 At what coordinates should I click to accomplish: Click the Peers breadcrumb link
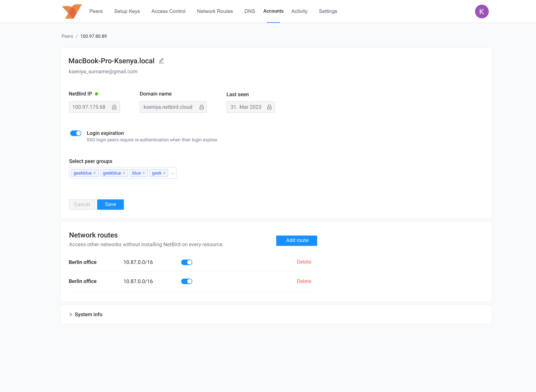point(67,36)
